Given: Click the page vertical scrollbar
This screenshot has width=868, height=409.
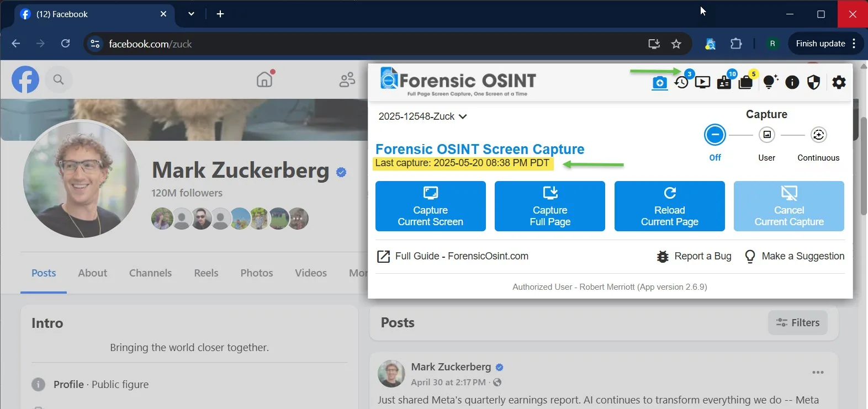Looking at the screenshot, I should coord(863,166).
